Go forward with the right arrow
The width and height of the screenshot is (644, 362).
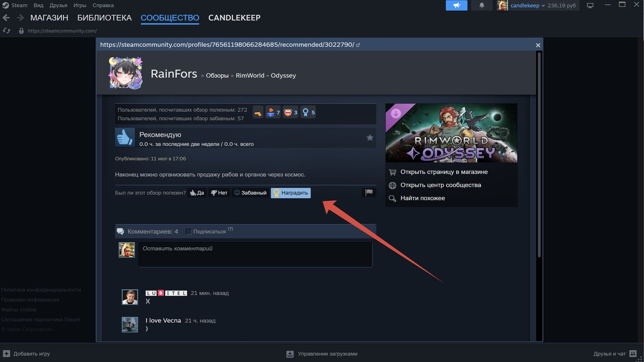click(20, 18)
